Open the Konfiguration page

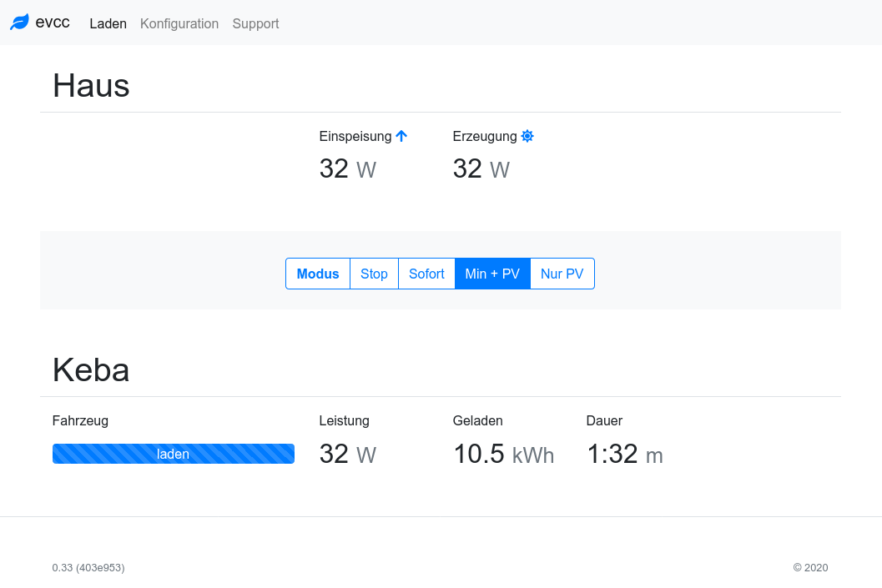(x=179, y=23)
